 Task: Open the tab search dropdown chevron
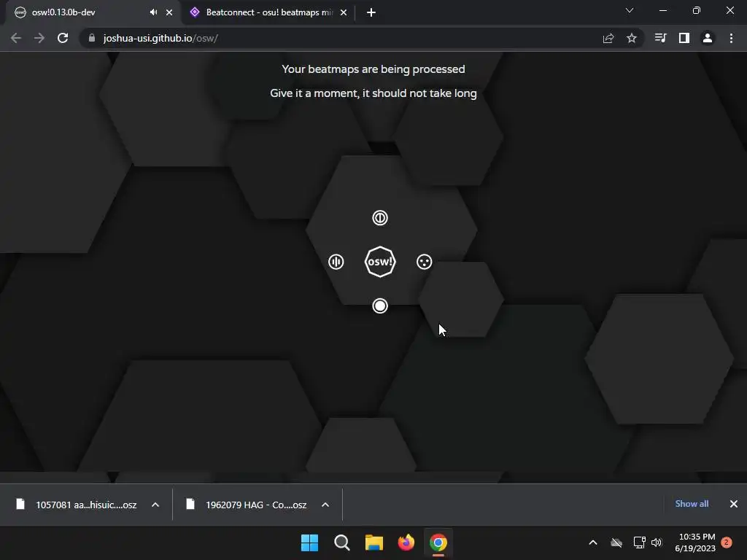tap(630, 10)
